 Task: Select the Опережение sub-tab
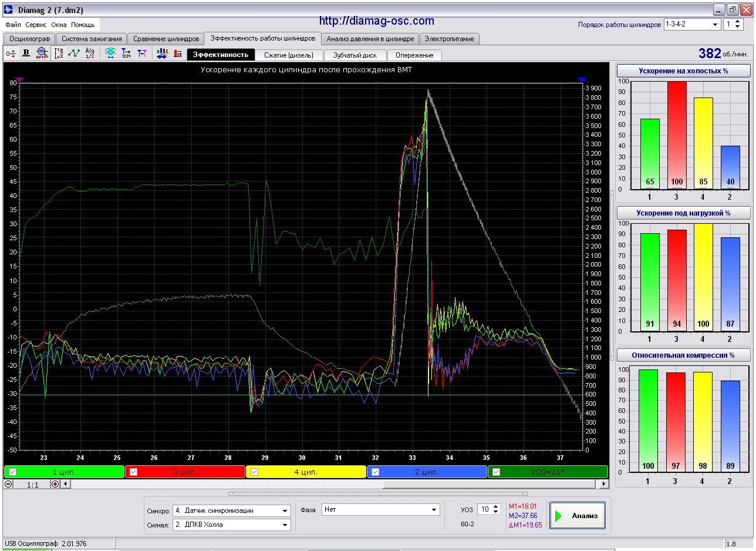point(414,55)
